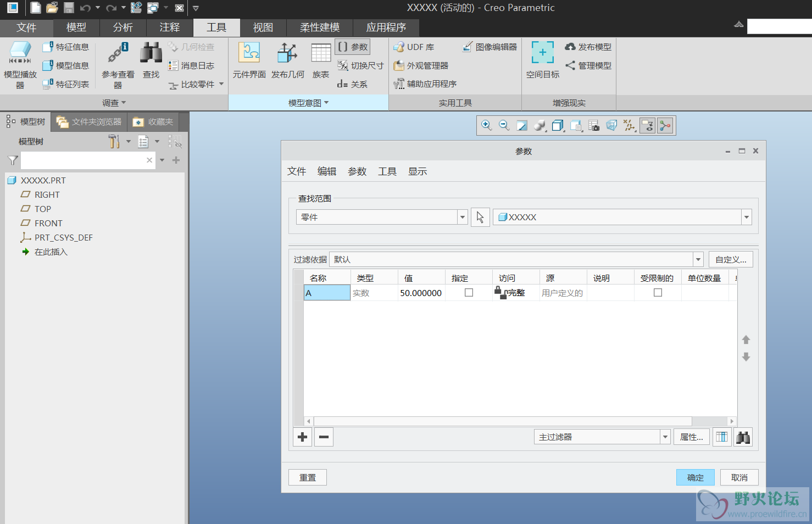812x524 pixels.
Task: Click the Windows switcher icon in title bar
Action: click(x=153, y=8)
